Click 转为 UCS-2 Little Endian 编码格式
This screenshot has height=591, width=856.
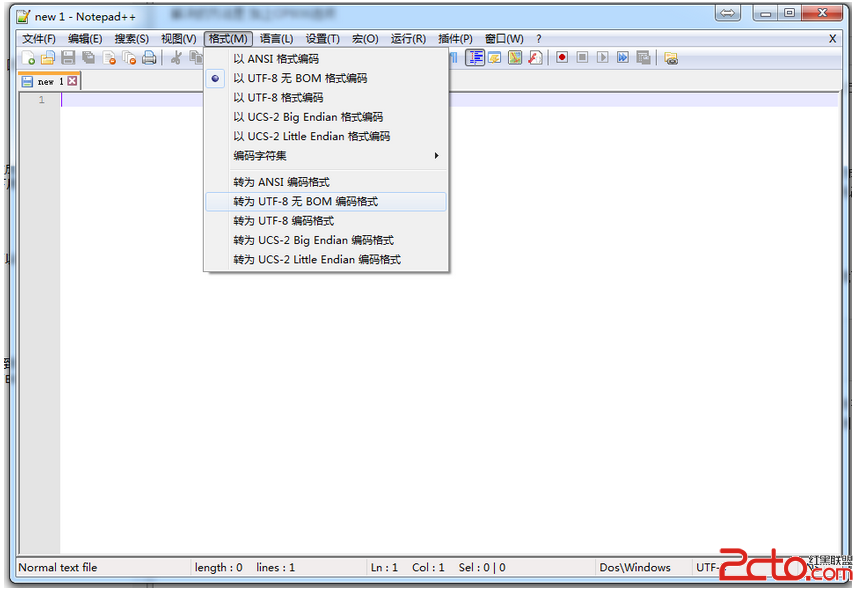point(326,260)
